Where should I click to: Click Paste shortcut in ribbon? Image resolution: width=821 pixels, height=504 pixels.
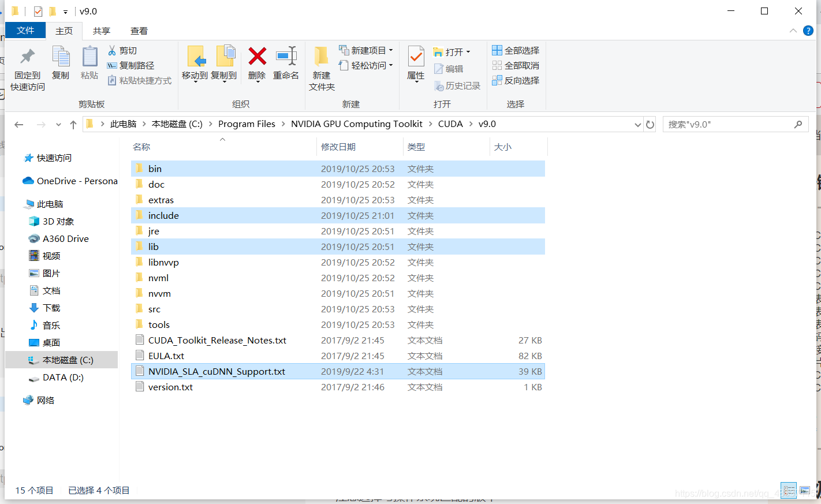click(x=140, y=81)
